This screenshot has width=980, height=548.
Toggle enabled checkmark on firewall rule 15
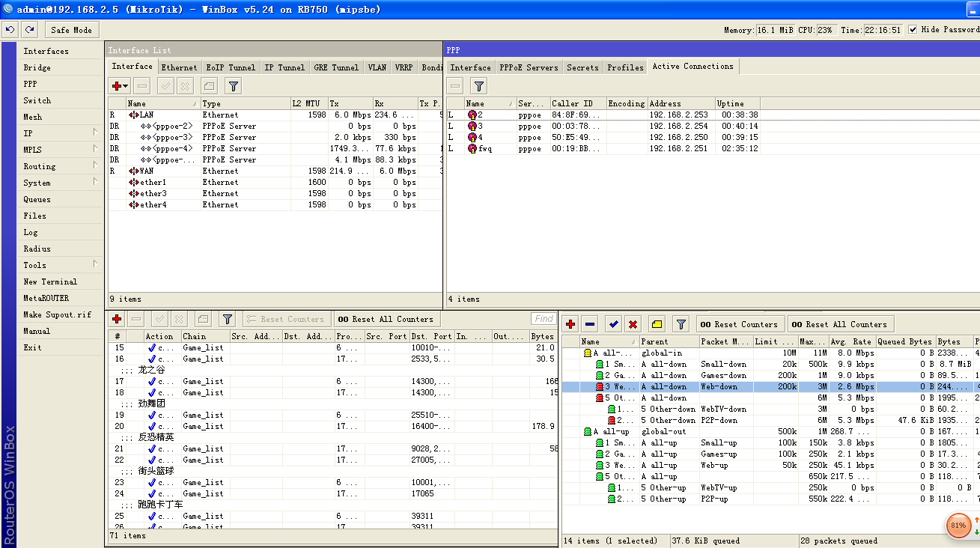[152, 347]
